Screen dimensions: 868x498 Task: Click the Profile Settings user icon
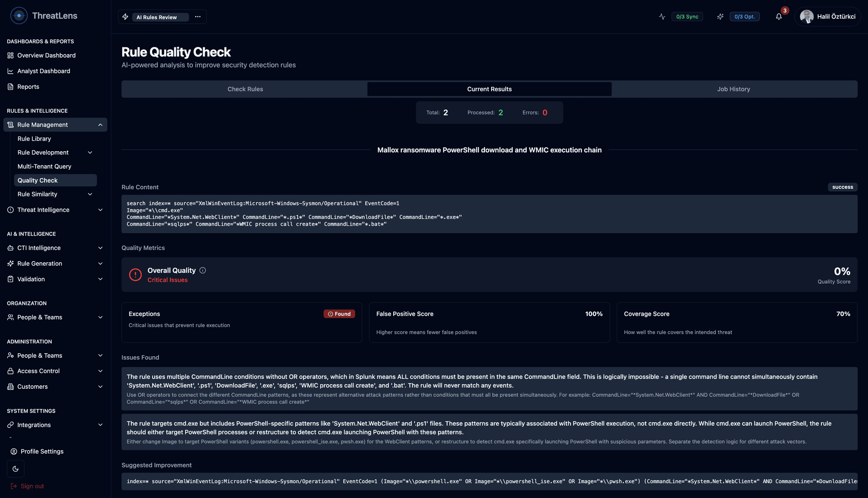pyautogui.click(x=14, y=451)
